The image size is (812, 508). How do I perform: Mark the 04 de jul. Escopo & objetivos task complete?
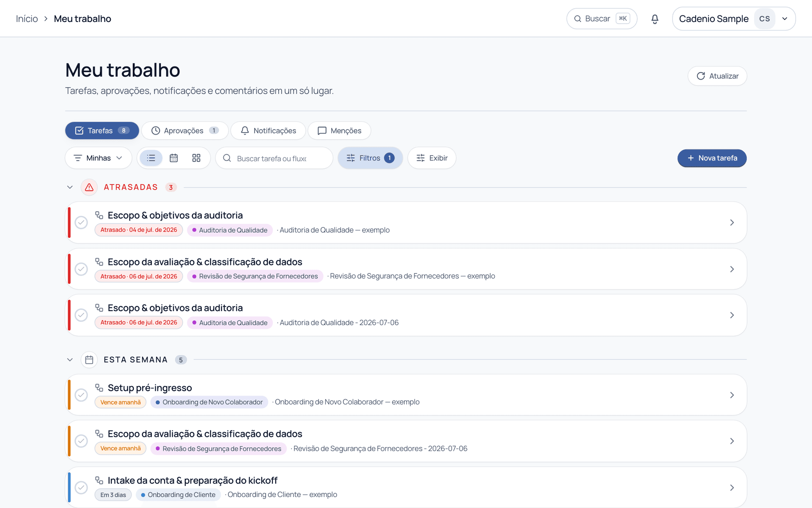[81, 223]
